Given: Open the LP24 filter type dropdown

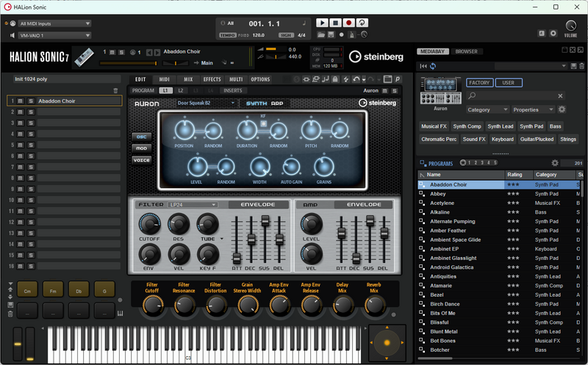Looking at the screenshot, I should coord(193,205).
